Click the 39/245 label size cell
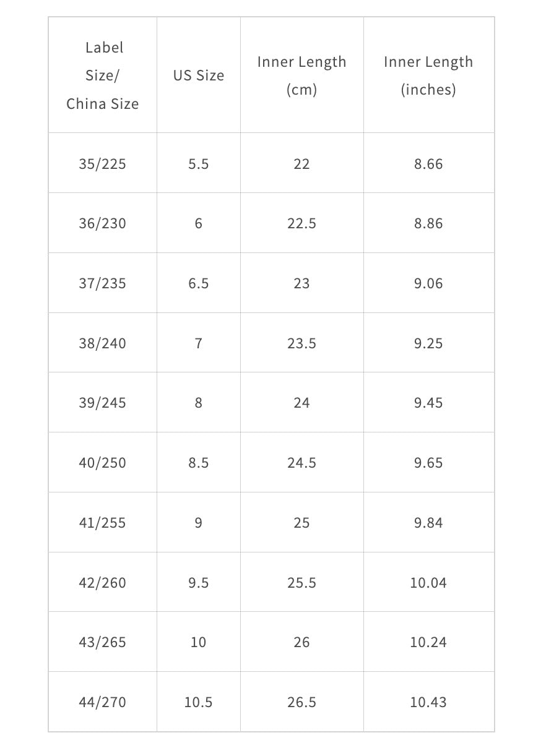This screenshot has height=756, width=546. click(x=103, y=403)
